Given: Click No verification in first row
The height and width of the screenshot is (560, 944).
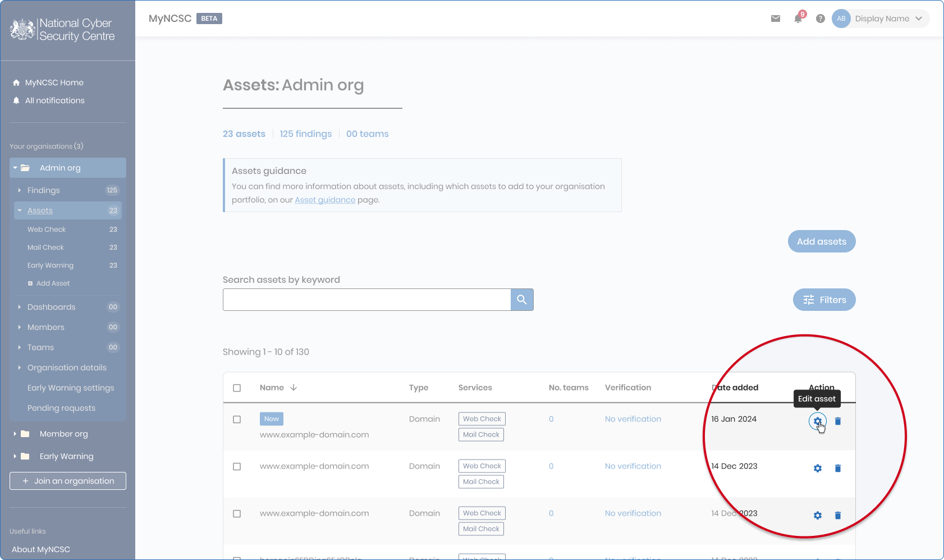Looking at the screenshot, I should pos(633,419).
